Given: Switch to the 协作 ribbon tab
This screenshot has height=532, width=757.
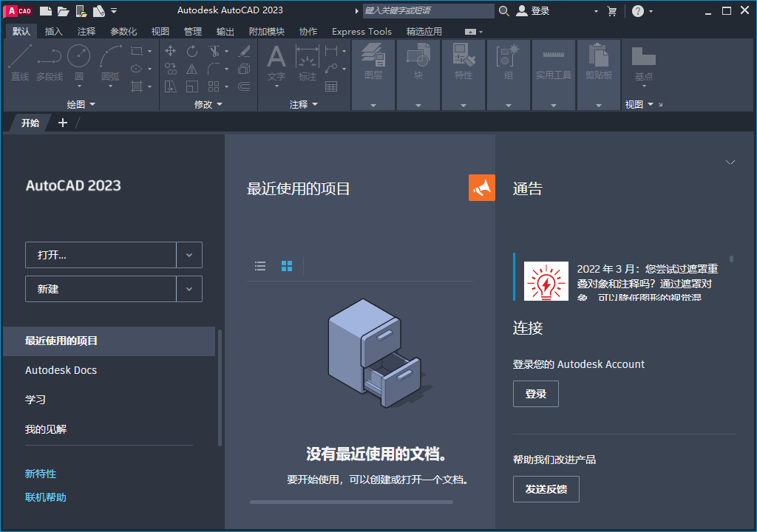Looking at the screenshot, I should (308, 31).
